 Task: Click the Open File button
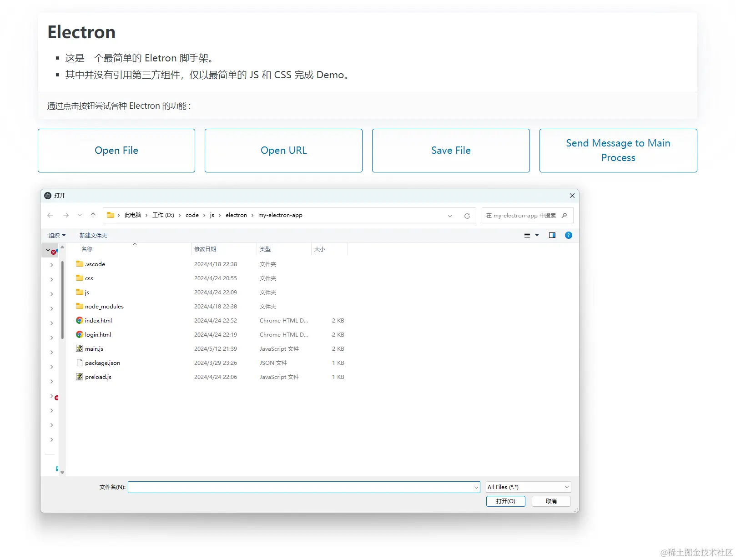coord(116,151)
